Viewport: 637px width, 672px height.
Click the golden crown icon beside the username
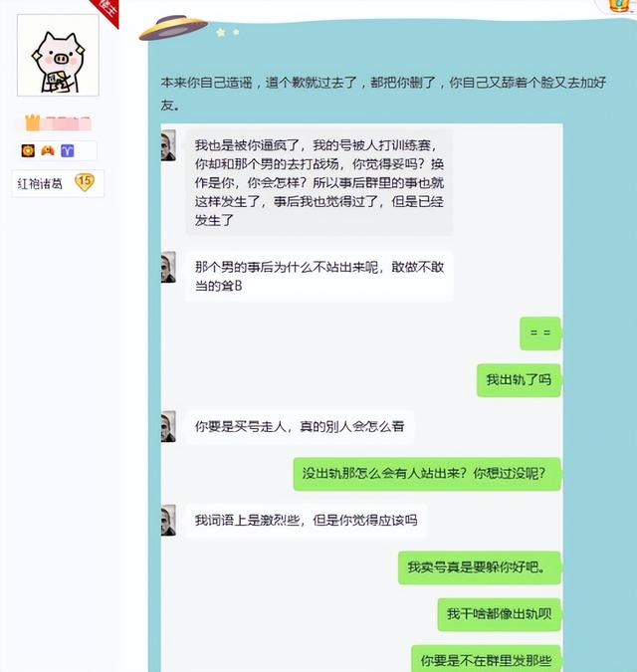(x=33, y=122)
